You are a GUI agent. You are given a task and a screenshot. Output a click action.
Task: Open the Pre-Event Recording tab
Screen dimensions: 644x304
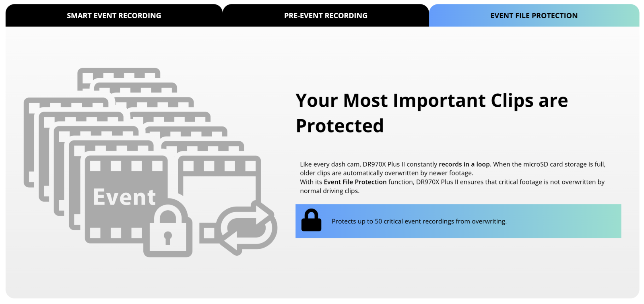pos(326,16)
